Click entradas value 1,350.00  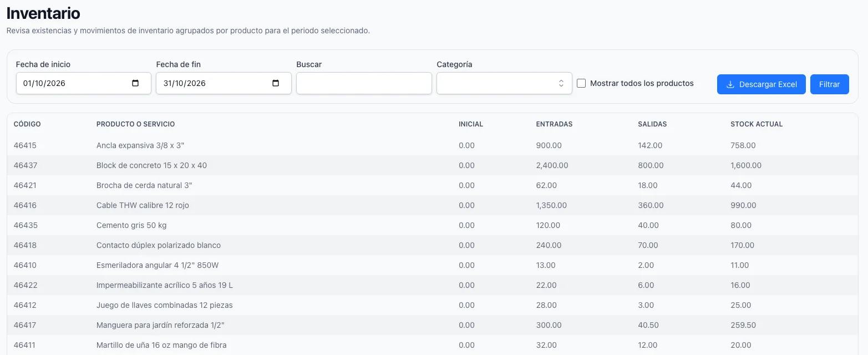pyautogui.click(x=551, y=205)
